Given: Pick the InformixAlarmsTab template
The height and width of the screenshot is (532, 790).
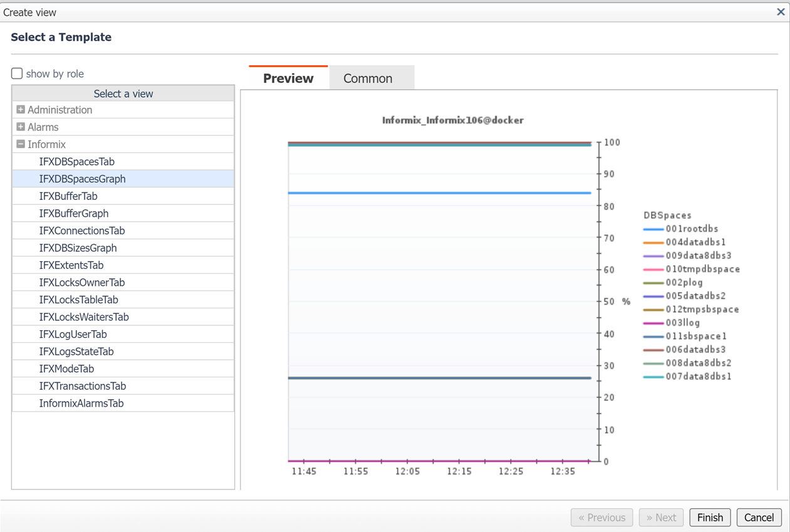Looking at the screenshot, I should 81,404.
